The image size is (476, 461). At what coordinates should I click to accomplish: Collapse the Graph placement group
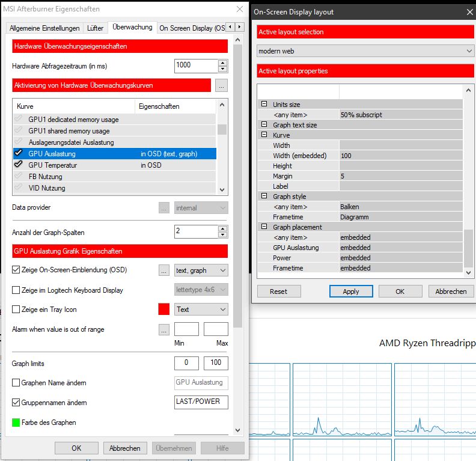click(264, 227)
